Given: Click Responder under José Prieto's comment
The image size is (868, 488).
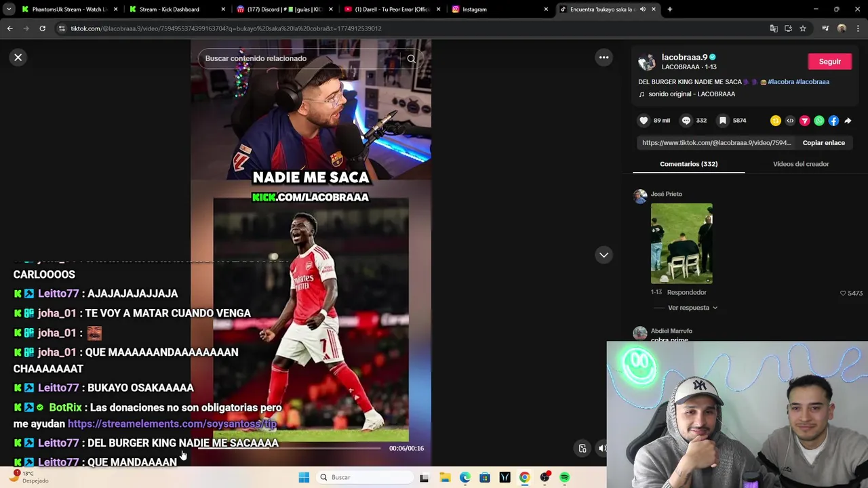Looking at the screenshot, I should (x=686, y=292).
